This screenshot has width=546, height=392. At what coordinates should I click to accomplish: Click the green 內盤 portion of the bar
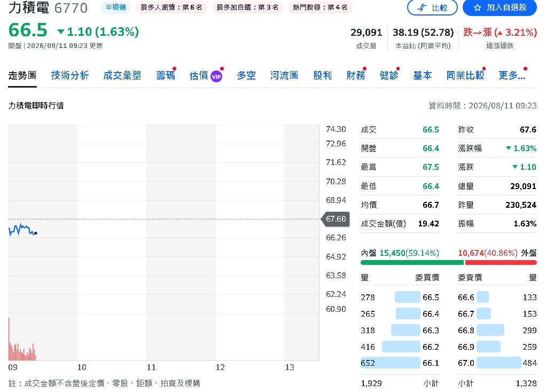pyautogui.click(x=412, y=263)
